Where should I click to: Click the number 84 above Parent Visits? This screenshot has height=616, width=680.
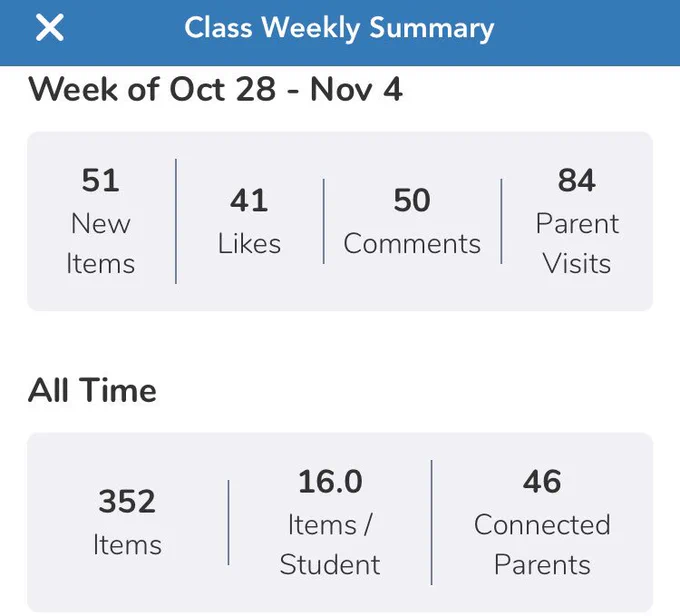click(577, 180)
